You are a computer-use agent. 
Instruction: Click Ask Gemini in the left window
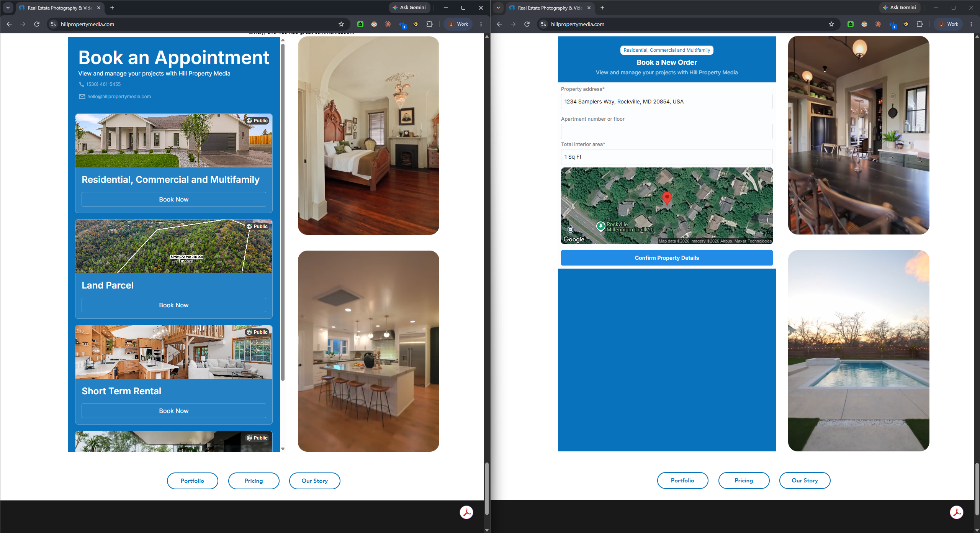click(409, 8)
